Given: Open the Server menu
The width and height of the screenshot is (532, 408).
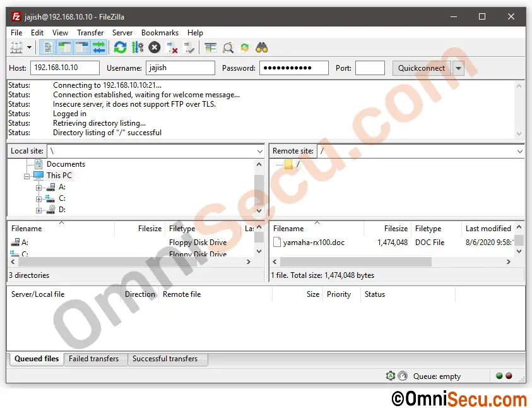Looking at the screenshot, I should coord(122,33).
